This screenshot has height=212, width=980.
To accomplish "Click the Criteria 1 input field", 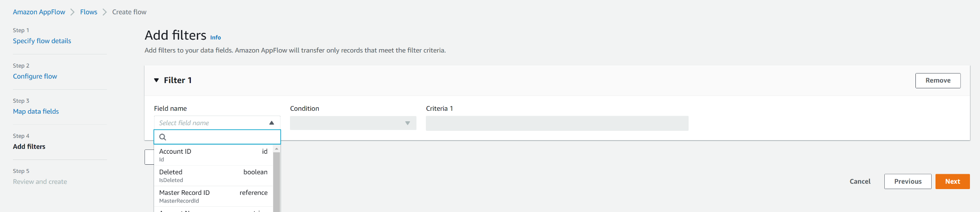I will [x=557, y=123].
